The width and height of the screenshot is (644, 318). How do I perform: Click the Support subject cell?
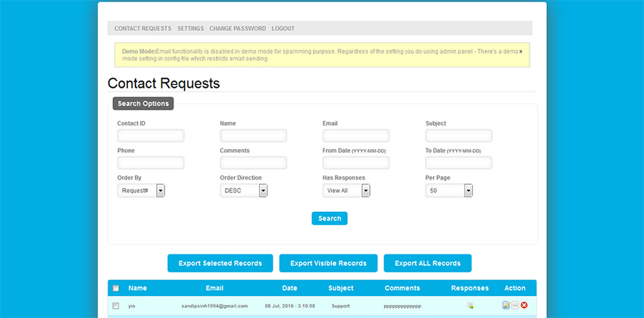[x=340, y=306]
